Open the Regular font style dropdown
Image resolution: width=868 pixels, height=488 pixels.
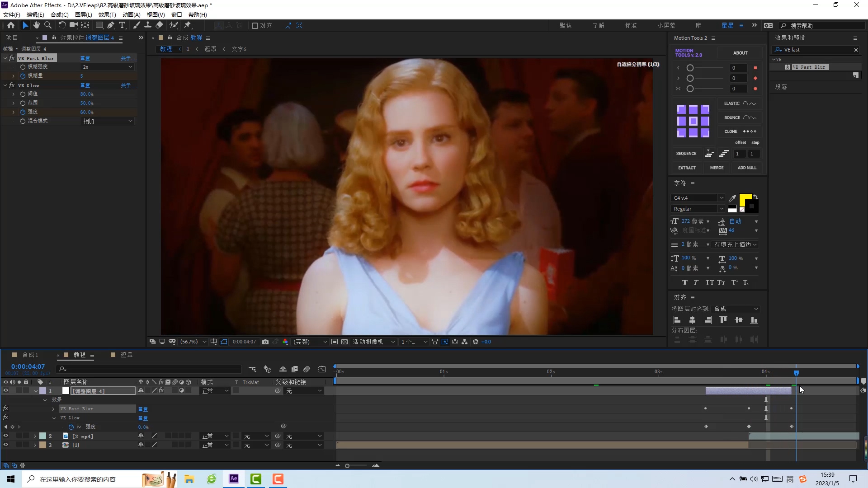point(698,209)
